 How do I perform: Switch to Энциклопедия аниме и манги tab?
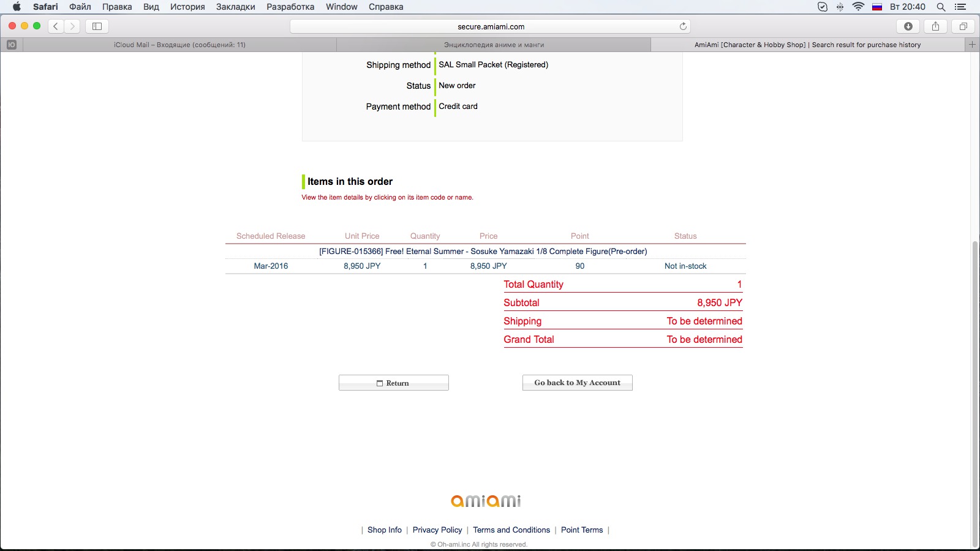494,45
